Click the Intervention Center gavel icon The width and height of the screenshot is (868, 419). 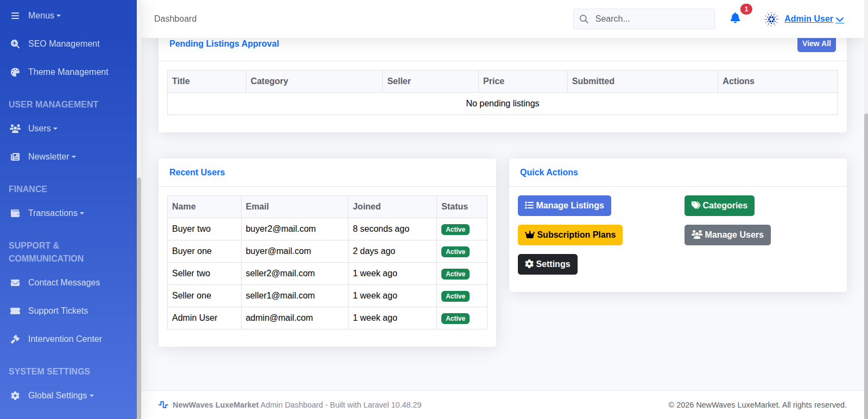(15, 339)
